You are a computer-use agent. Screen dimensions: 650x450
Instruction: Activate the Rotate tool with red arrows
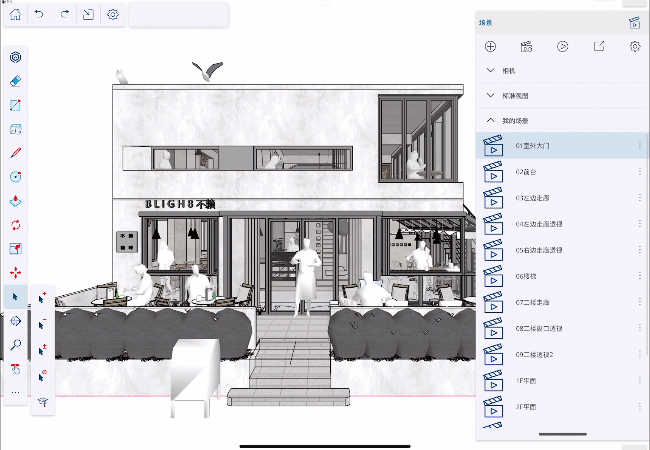click(x=15, y=224)
